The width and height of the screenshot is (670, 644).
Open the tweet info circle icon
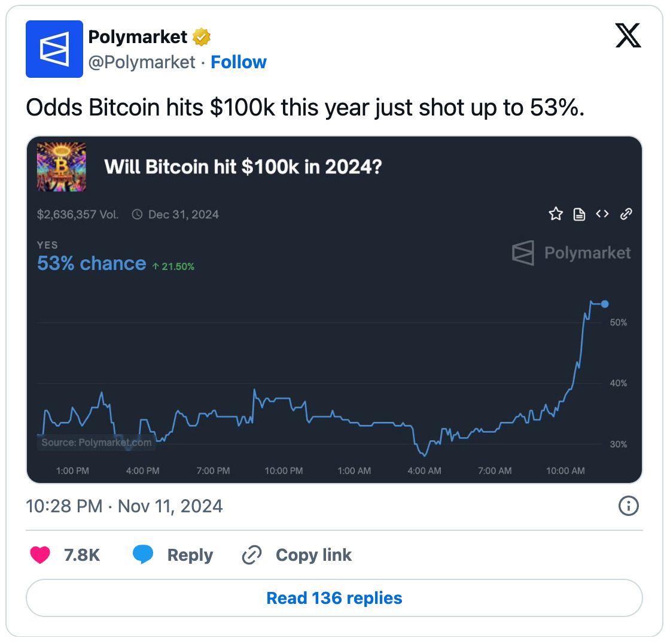628,506
